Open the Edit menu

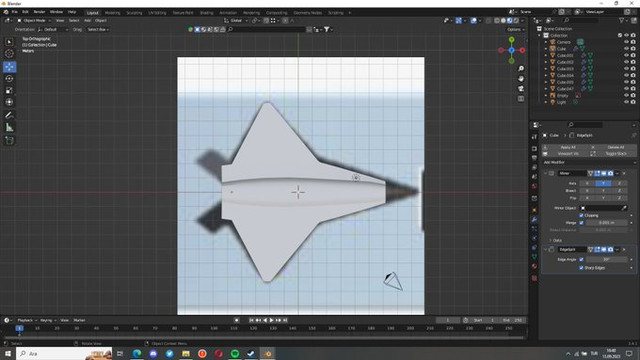[x=25, y=12]
